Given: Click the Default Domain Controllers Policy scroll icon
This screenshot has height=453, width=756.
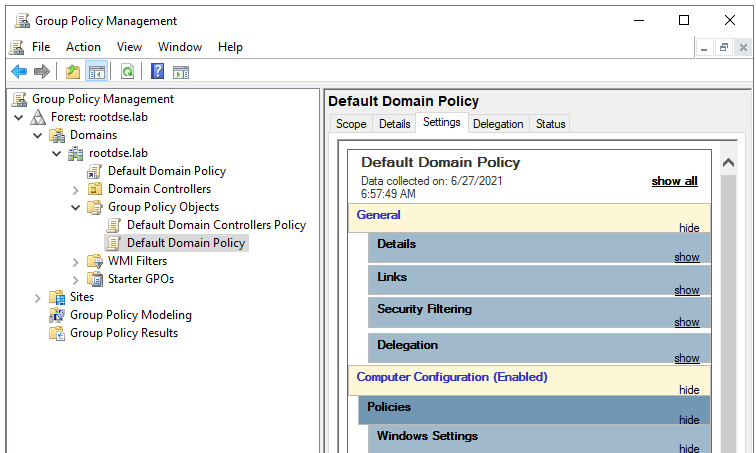Looking at the screenshot, I should (114, 225).
